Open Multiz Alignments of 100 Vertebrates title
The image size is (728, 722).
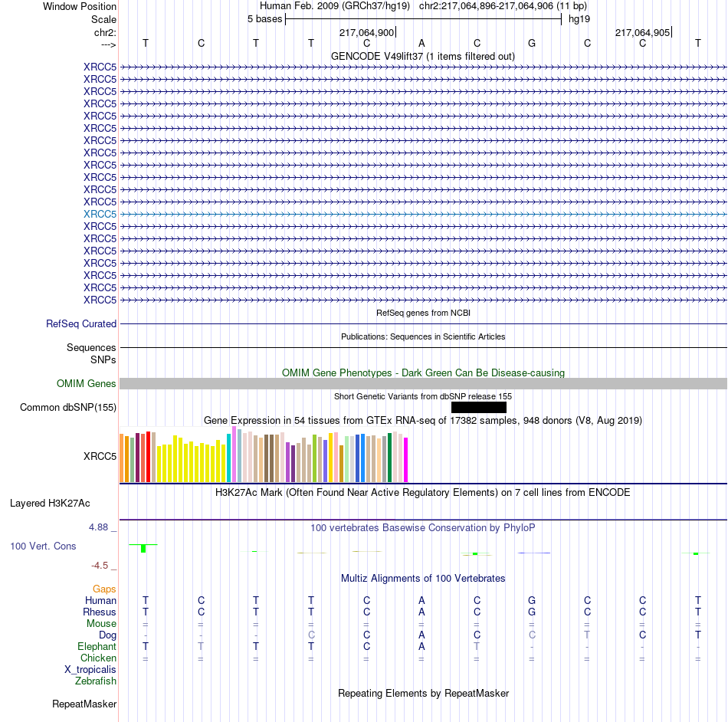(423, 579)
